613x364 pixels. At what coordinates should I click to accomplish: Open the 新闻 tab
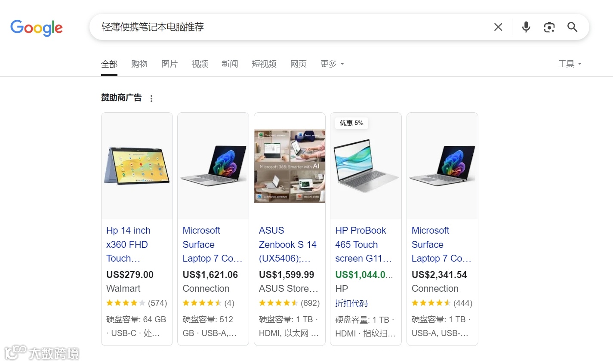click(230, 64)
